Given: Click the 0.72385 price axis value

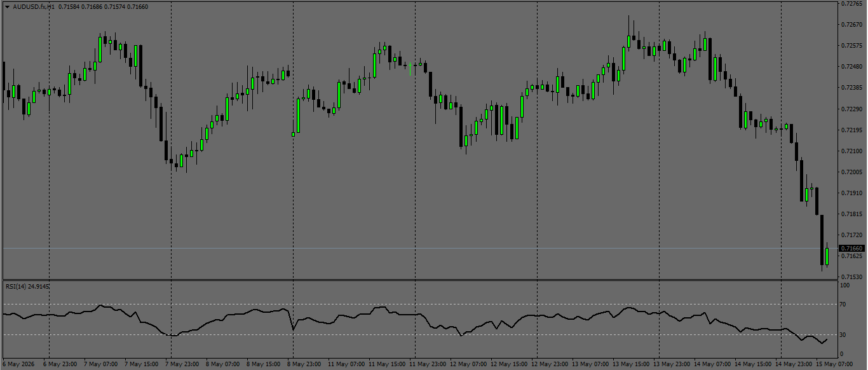Looking at the screenshot, I should 851,88.
